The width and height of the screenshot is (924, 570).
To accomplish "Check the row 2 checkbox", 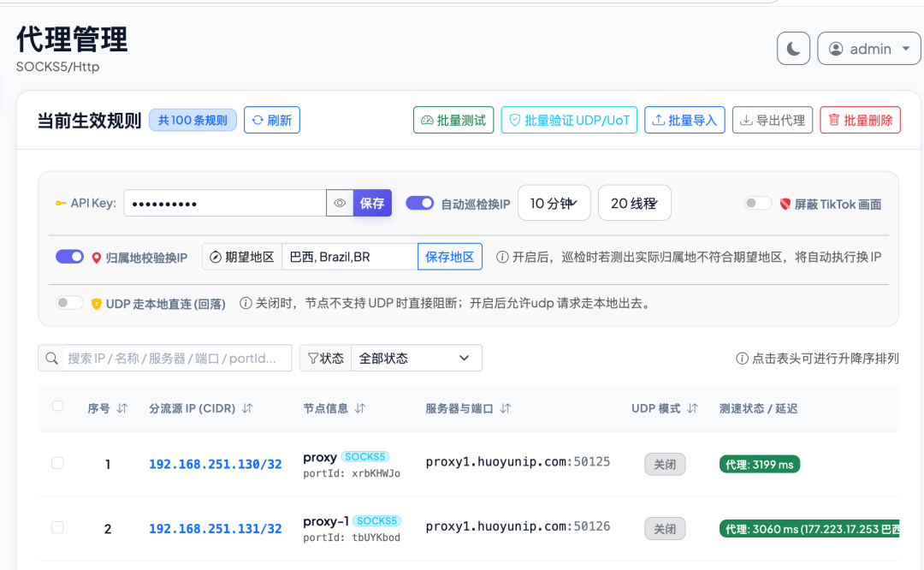I will (58, 527).
